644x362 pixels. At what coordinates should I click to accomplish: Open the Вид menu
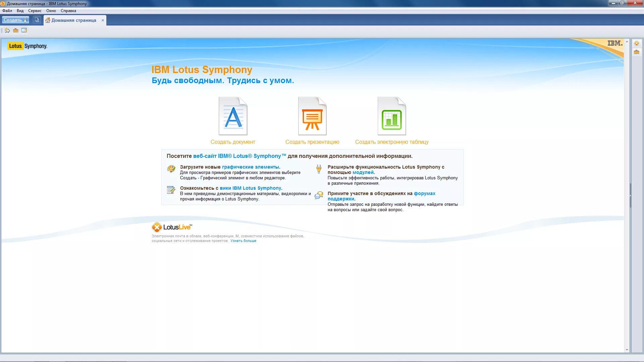point(20,11)
